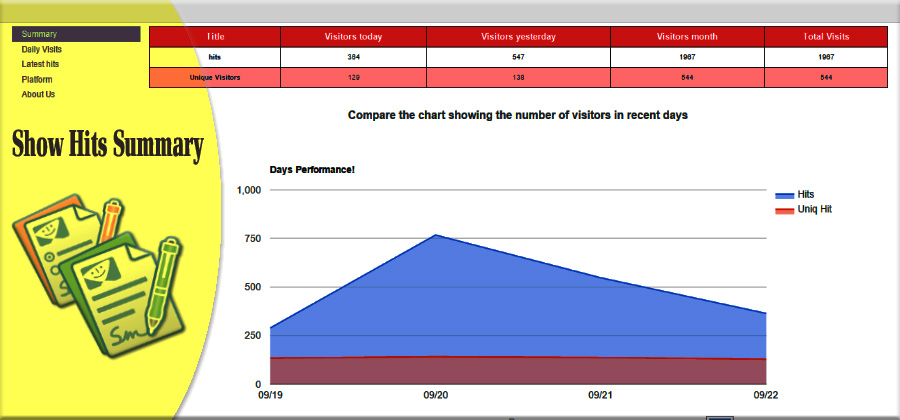Click the 09/22 axis label

(766, 395)
